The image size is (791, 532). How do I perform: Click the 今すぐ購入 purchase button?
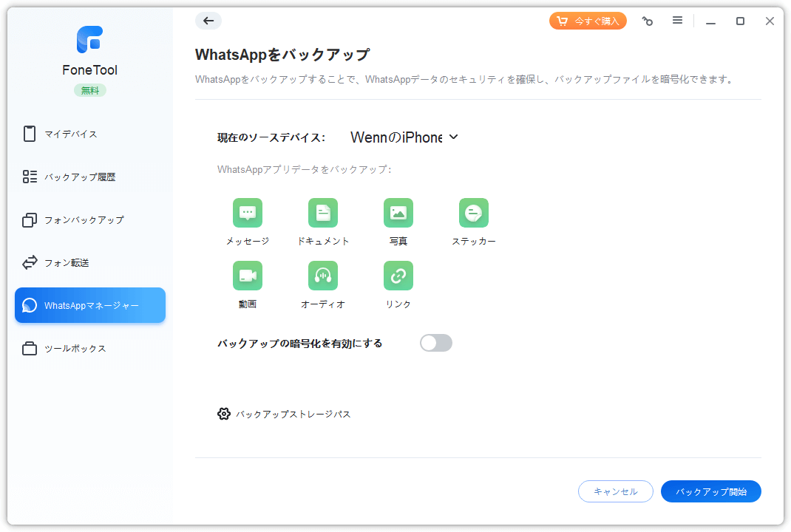tap(588, 21)
